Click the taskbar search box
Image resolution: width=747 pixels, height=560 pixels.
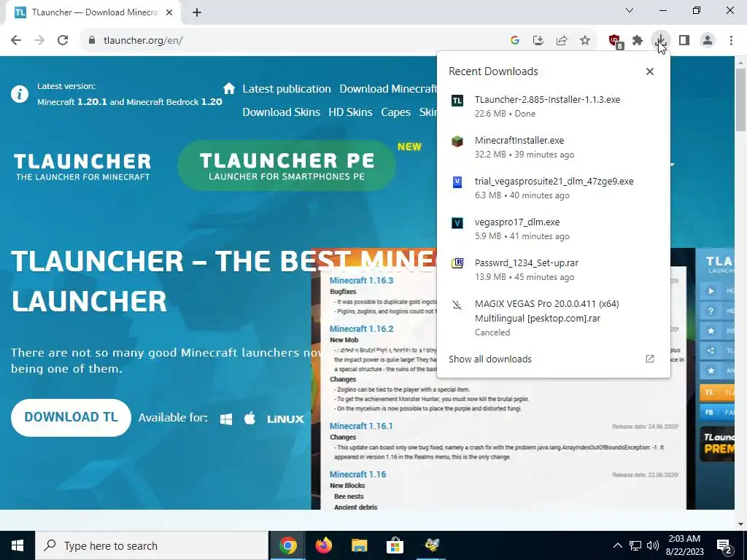[152, 545]
